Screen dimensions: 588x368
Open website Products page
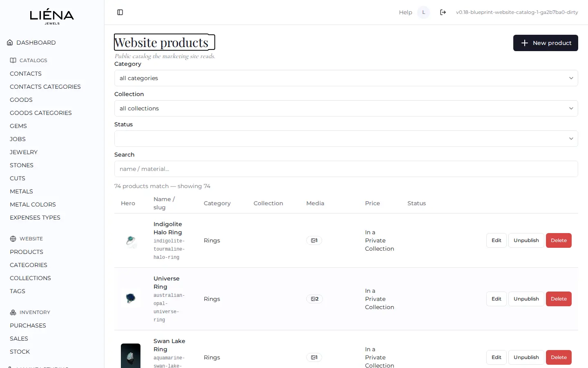point(27,252)
